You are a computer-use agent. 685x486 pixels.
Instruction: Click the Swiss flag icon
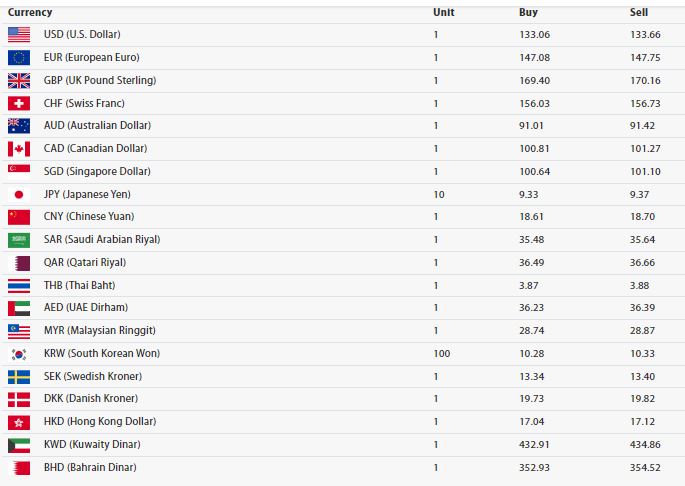coord(19,103)
